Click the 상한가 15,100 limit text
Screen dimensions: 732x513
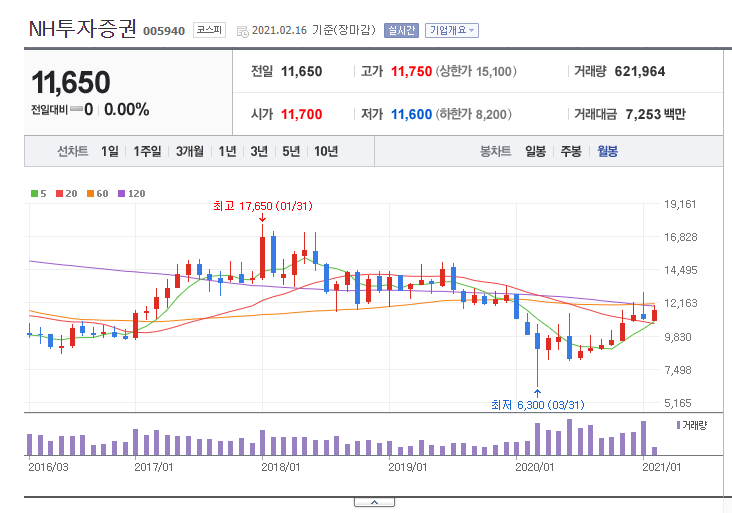(476, 71)
